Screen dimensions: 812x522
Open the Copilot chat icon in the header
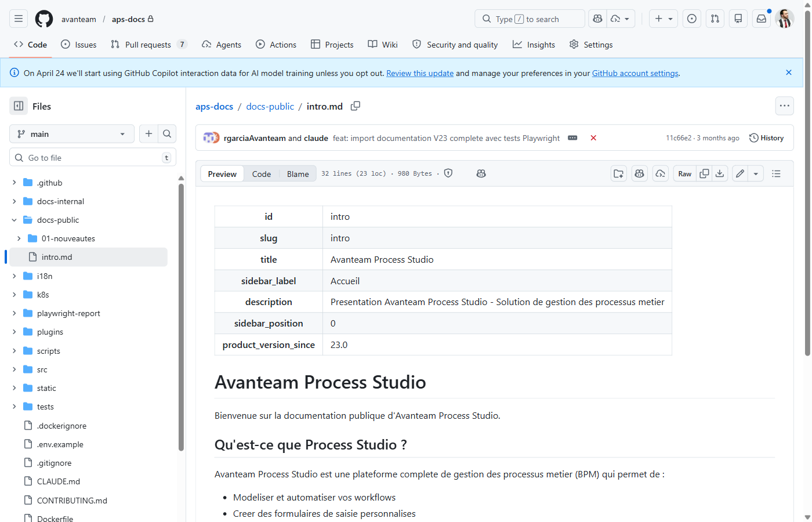[x=597, y=19]
